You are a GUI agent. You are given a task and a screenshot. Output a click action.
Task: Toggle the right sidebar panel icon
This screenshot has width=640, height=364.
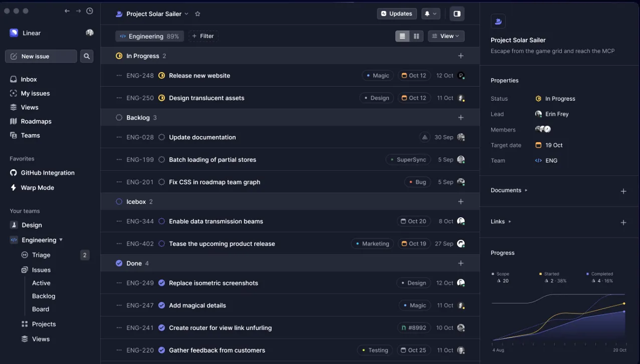click(x=457, y=14)
